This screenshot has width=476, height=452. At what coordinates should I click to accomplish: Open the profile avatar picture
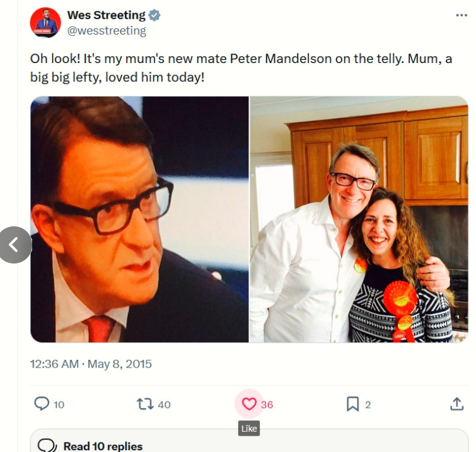45,23
